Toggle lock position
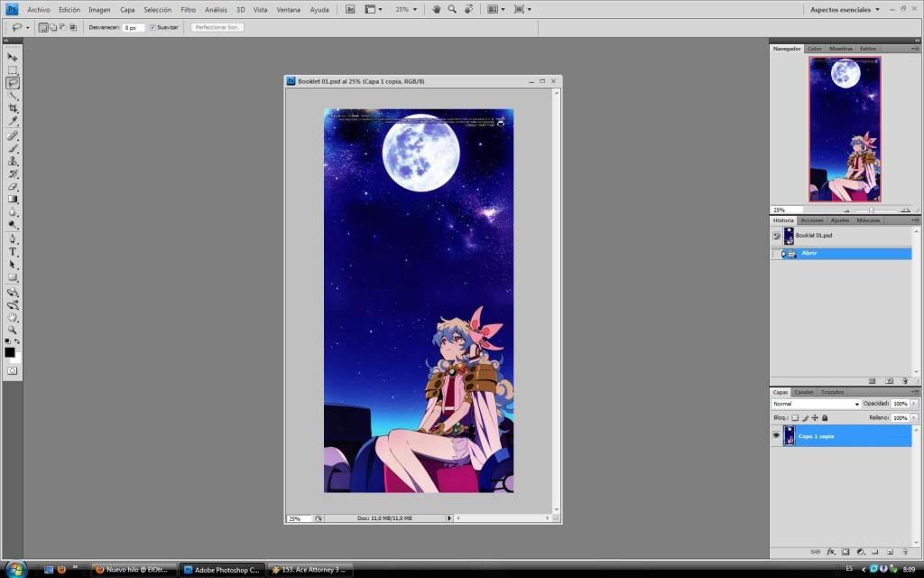Image resolution: width=924 pixels, height=578 pixels. [815, 417]
